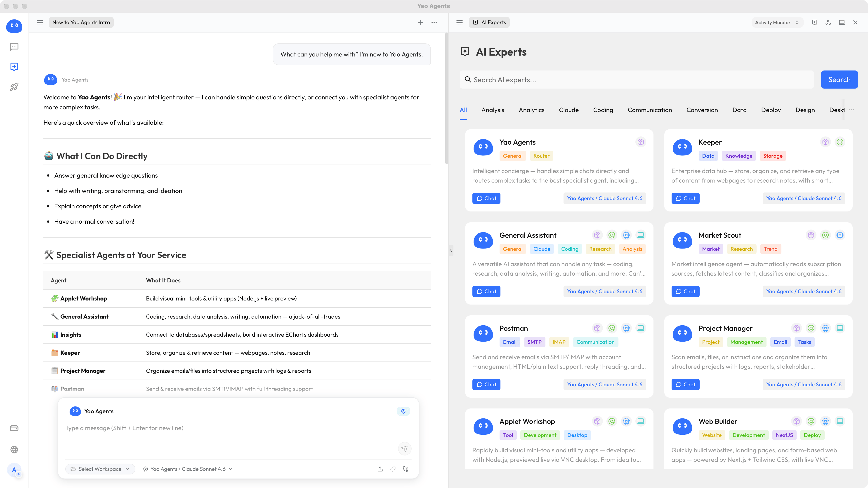The image size is (868, 488).
Task: Click Chat on the Project Manager card
Action: (x=685, y=384)
